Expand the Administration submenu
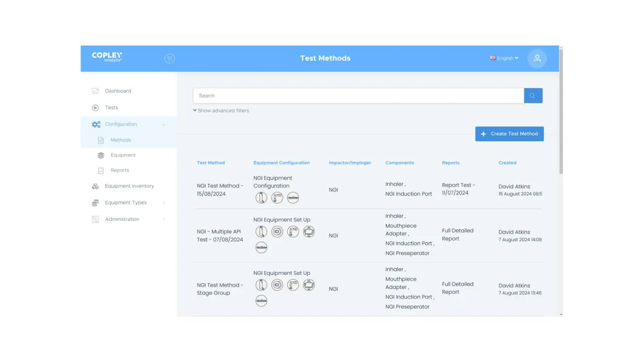Viewport: 644px width, 362px height. (x=164, y=219)
